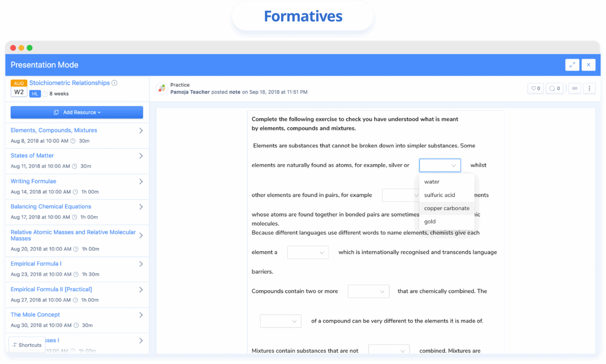Open dropdown before 'of a compound'

pos(280,321)
